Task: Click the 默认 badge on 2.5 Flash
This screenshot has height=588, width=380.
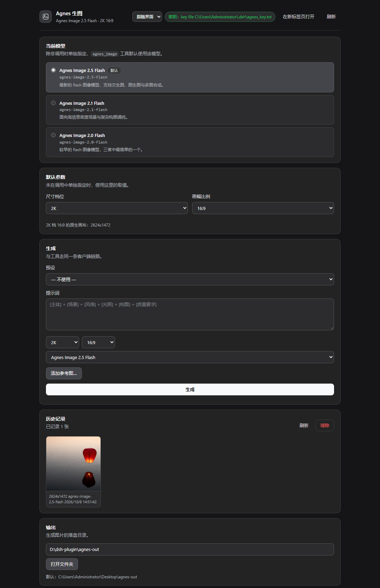Action: (x=114, y=71)
